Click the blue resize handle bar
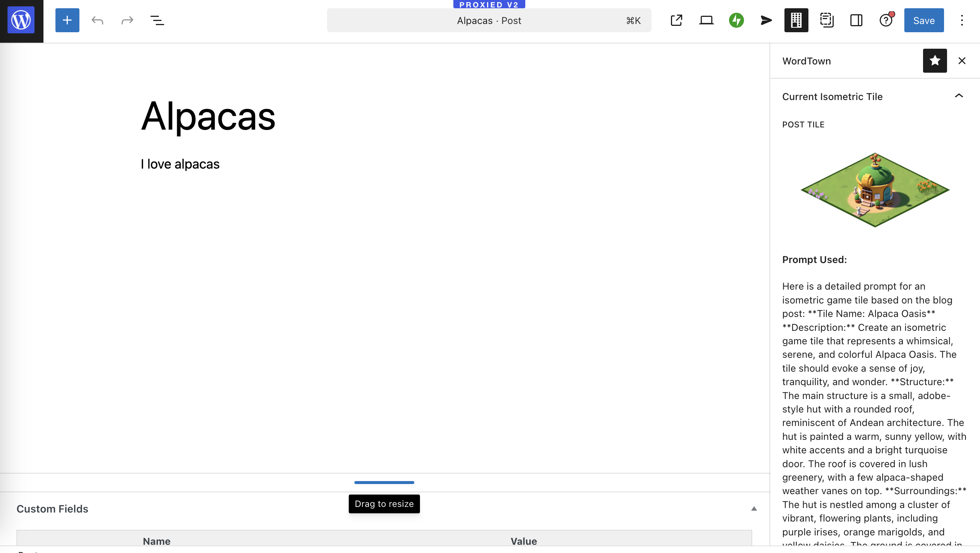980x553 pixels. 384,482
